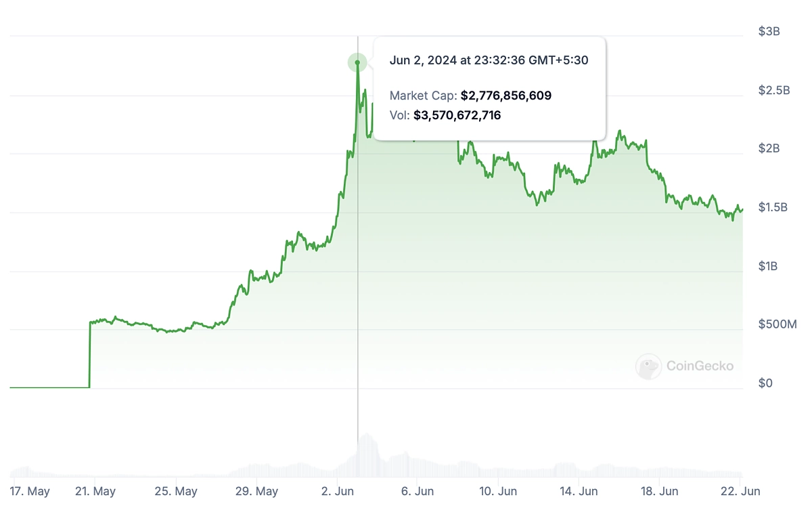Image resolution: width=812 pixels, height=510 pixels.
Task: Click the CoinGecko gecko logo icon
Action: [x=648, y=366]
